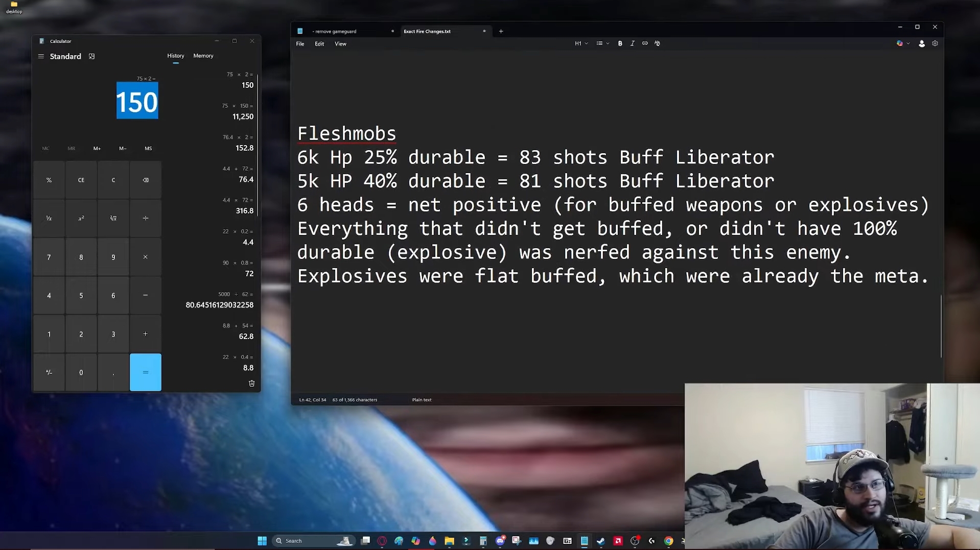
Task: Click the MS memory store button
Action: pyautogui.click(x=148, y=149)
